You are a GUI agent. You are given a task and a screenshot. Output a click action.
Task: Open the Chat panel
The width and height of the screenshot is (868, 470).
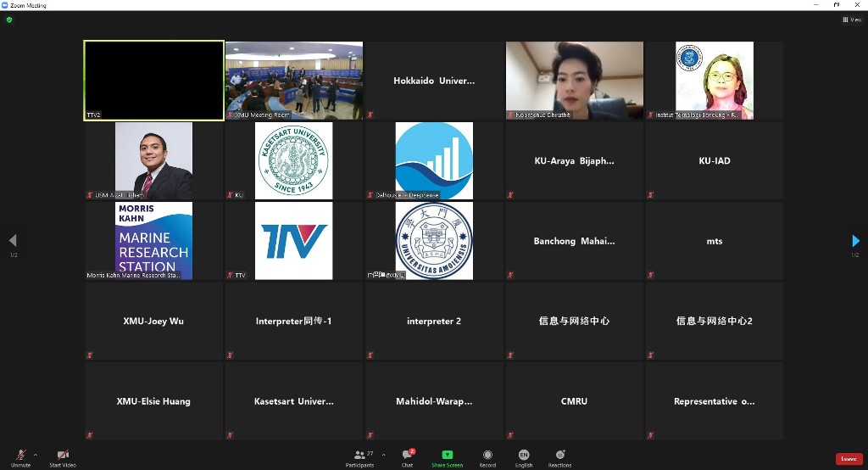(407, 456)
